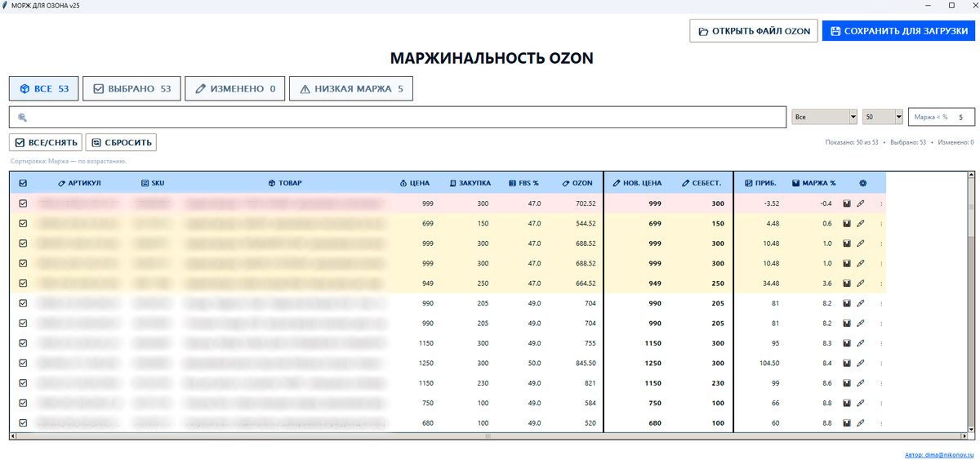Click the table's vertical scrollbar thumb
Screen dimensions: 980x460
[970, 207]
